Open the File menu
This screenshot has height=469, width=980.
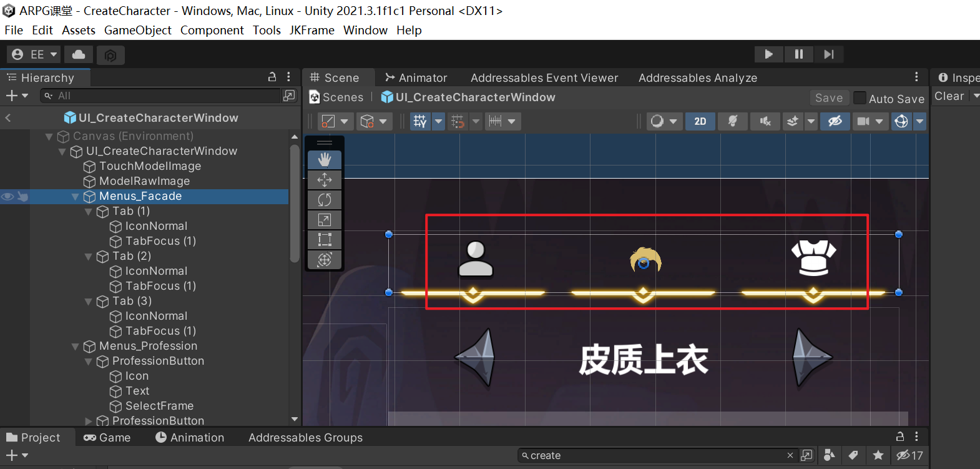[x=14, y=30]
